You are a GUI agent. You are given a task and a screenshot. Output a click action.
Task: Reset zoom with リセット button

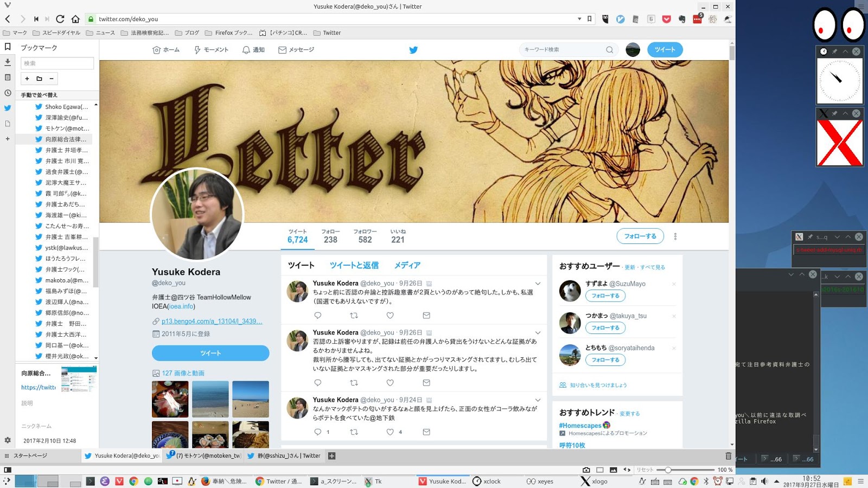(645, 470)
